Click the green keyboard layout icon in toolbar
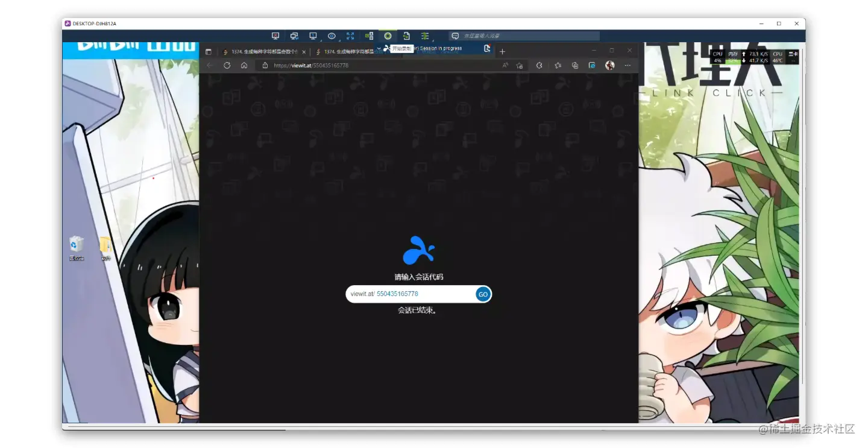This screenshot has height=448, width=868. point(370,36)
